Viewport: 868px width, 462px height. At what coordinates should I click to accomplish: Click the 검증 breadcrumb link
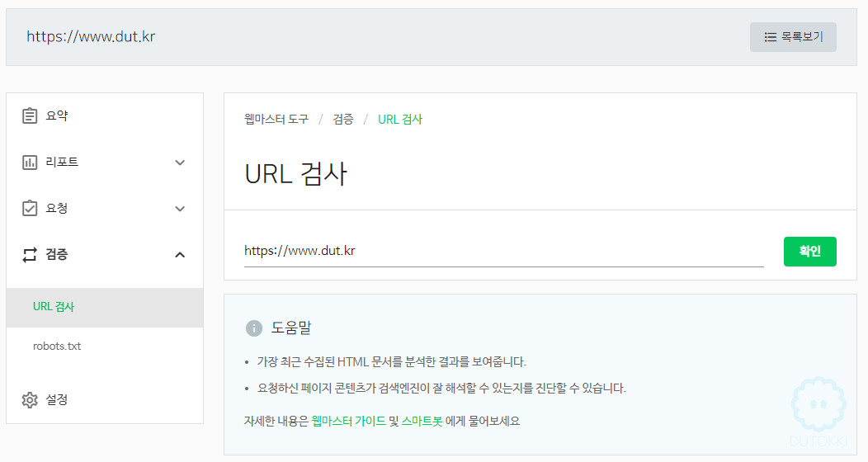coord(343,119)
